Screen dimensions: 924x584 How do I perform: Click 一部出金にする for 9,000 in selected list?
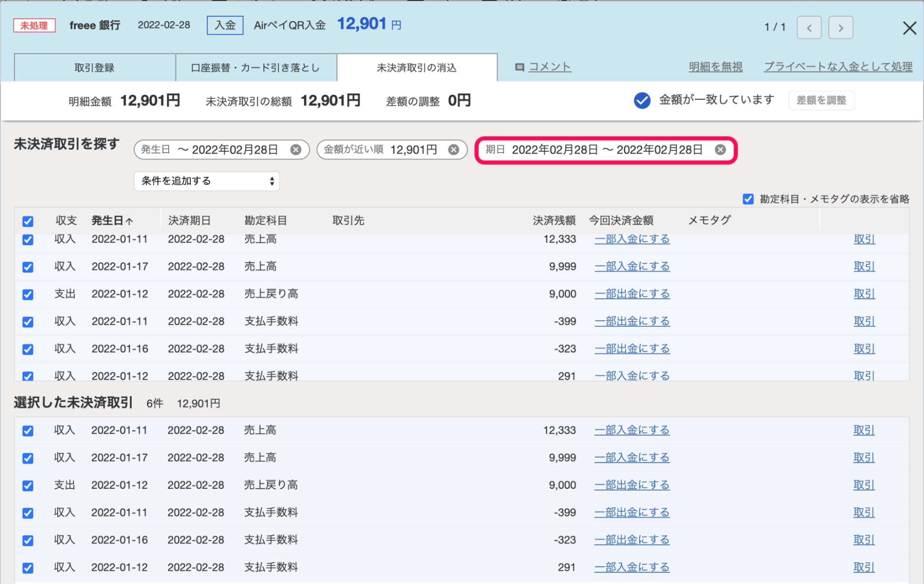pos(632,485)
